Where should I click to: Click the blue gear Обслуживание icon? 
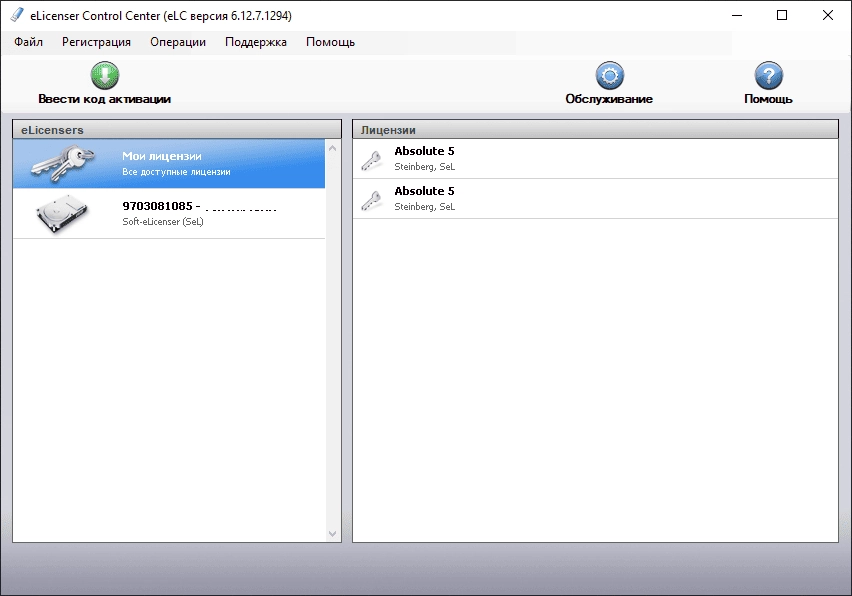(610, 75)
